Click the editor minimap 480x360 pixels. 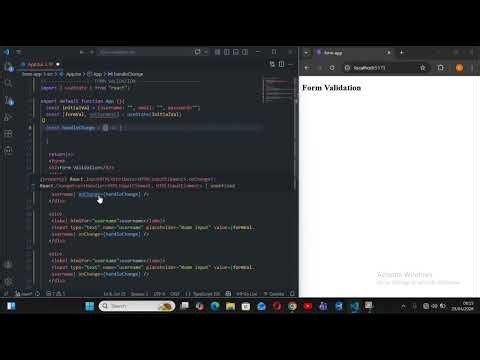tap(278, 90)
